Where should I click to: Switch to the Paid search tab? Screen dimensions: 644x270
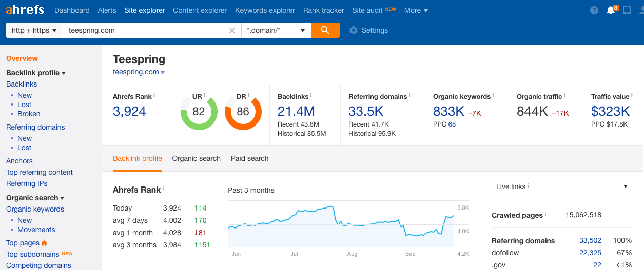[250, 158]
